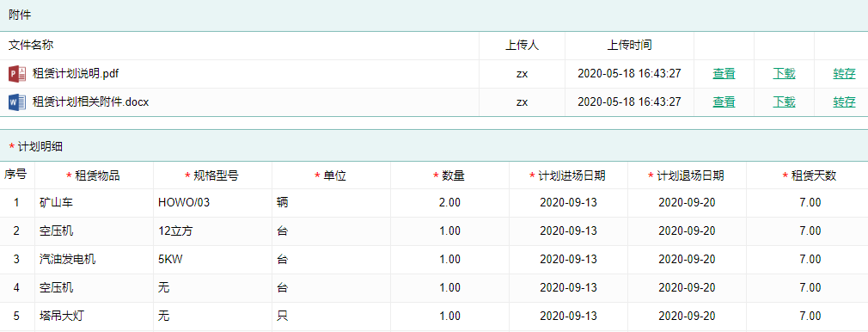868x332 pixels.
Task: Click the 上传时间 column header
Action: [x=629, y=46]
